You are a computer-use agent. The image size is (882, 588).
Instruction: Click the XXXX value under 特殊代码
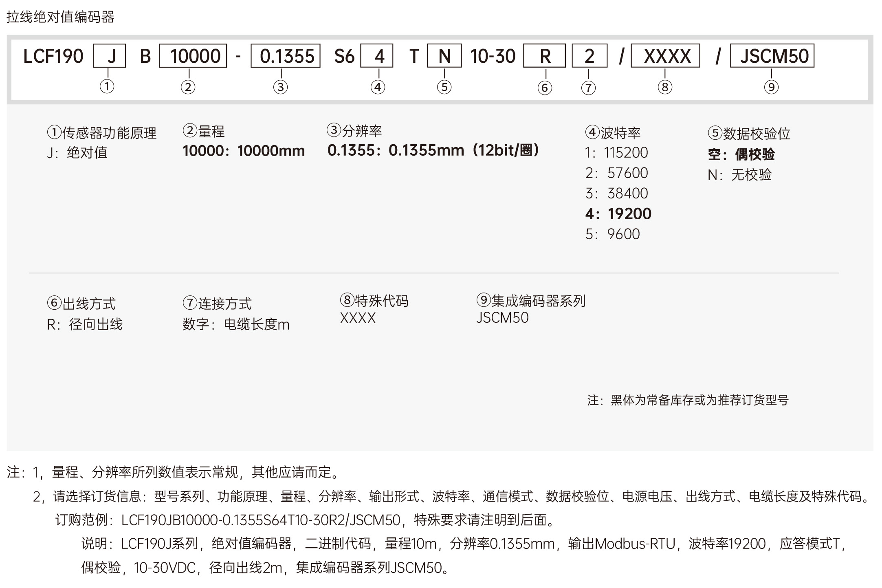point(358,318)
